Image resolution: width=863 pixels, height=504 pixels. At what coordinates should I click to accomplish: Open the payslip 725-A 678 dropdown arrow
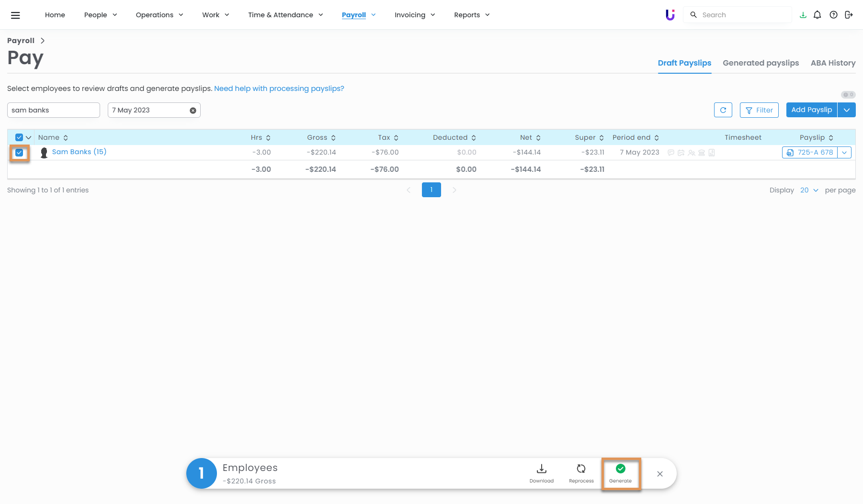(x=844, y=153)
